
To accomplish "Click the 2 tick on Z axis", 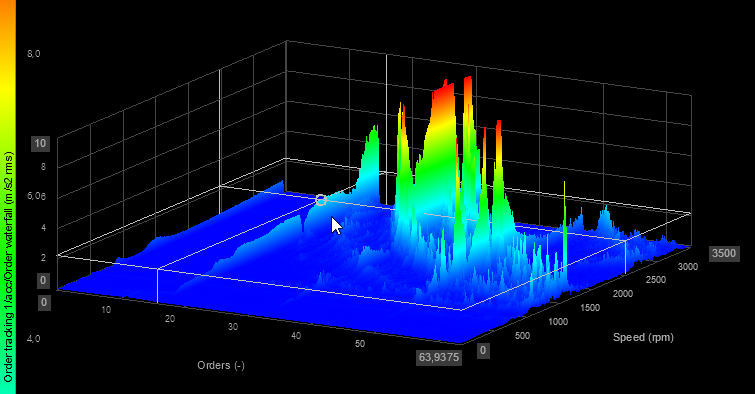I will click(x=43, y=257).
